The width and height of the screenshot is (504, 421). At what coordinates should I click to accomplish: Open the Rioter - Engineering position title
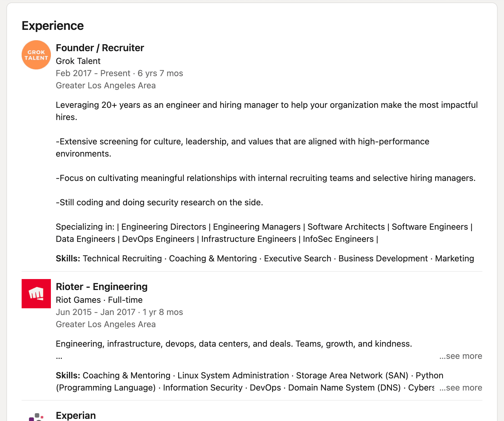click(x=101, y=287)
